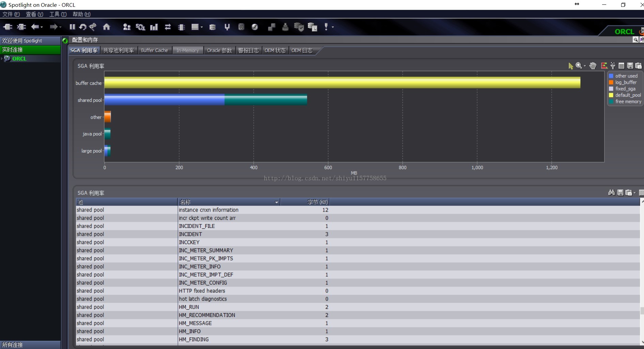644x349 pixels.
Task: Click the exclamation alarm icon
Action: point(326,27)
